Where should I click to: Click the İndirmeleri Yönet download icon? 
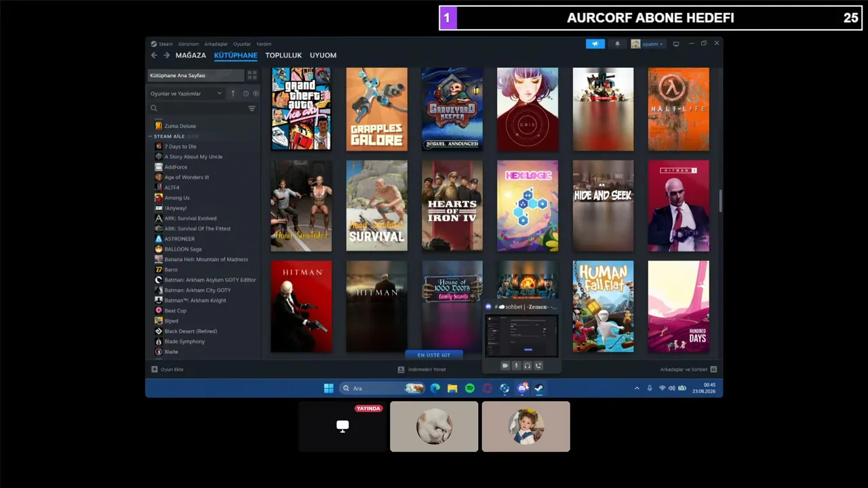[401, 369]
